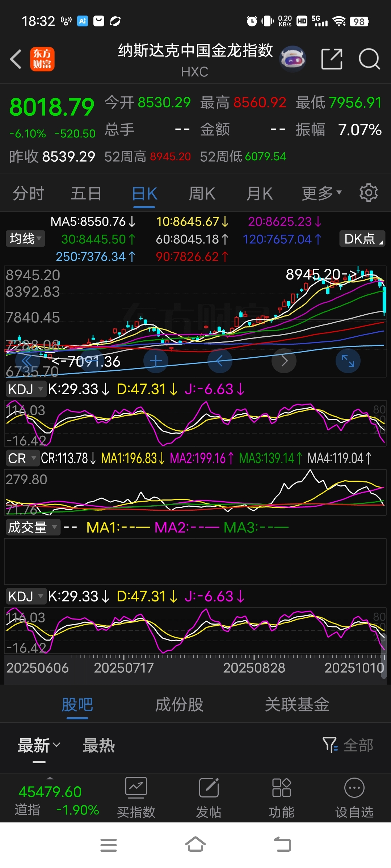Open the 成交量 indicator dropdown
Viewport: 391px width, 868px height.
pos(33,527)
